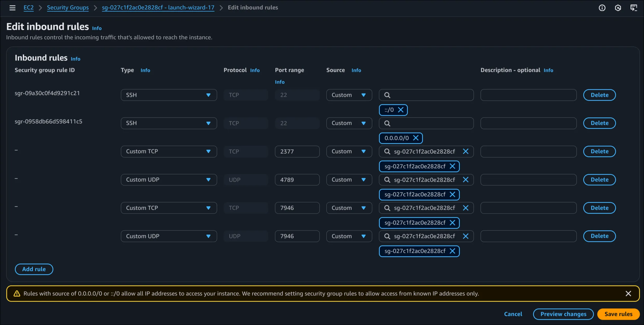Navigate to Security Groups breadcrumb
Image resolution: width=644 pixels, height=325 pixels.
point(68,8)
